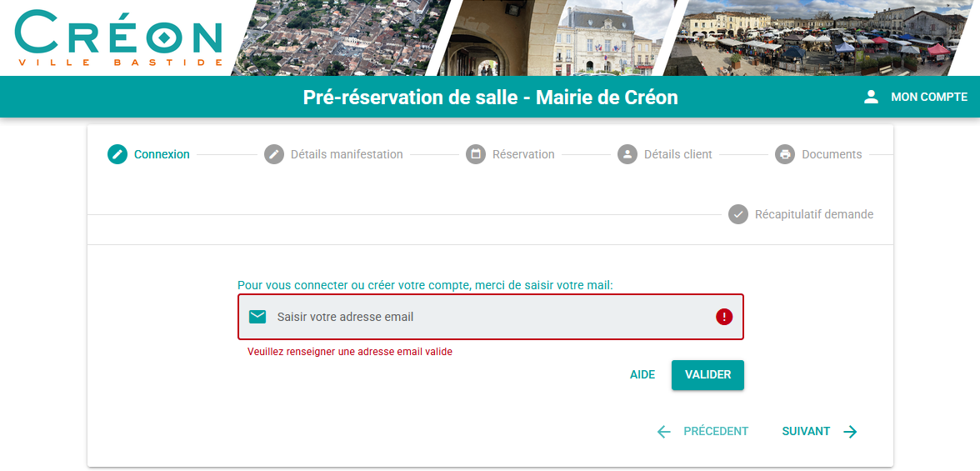
Task: Click the Détails client person icon
Action: (x=627, y=154)
